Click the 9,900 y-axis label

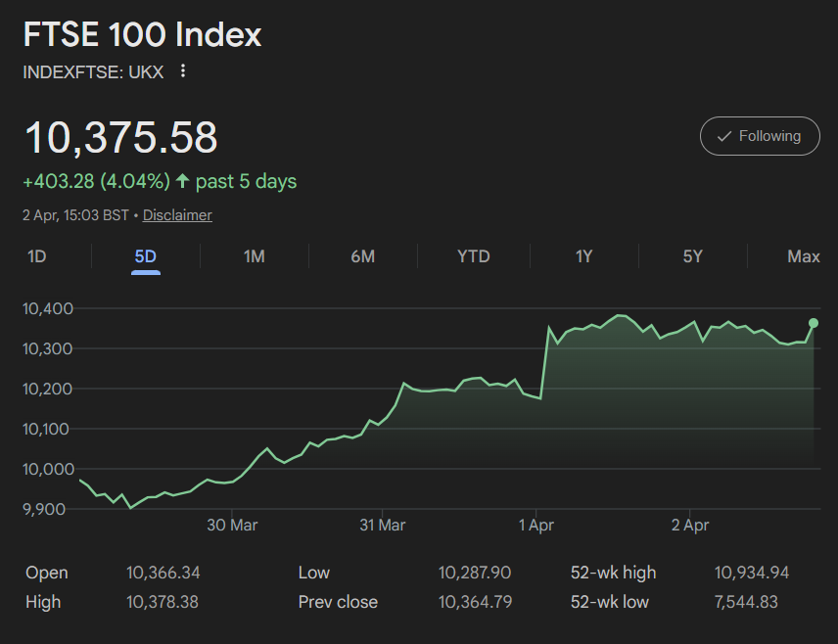click(44, 509)
